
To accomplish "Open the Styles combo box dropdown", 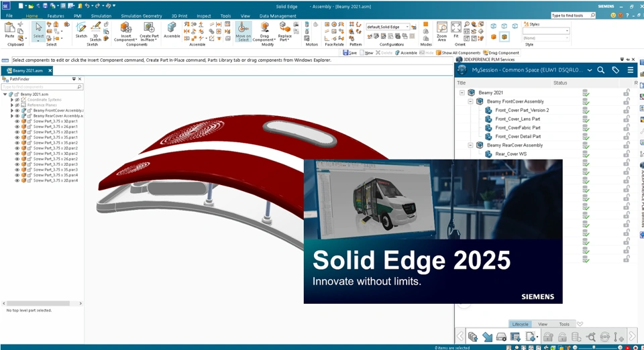I will pos(567,31).
